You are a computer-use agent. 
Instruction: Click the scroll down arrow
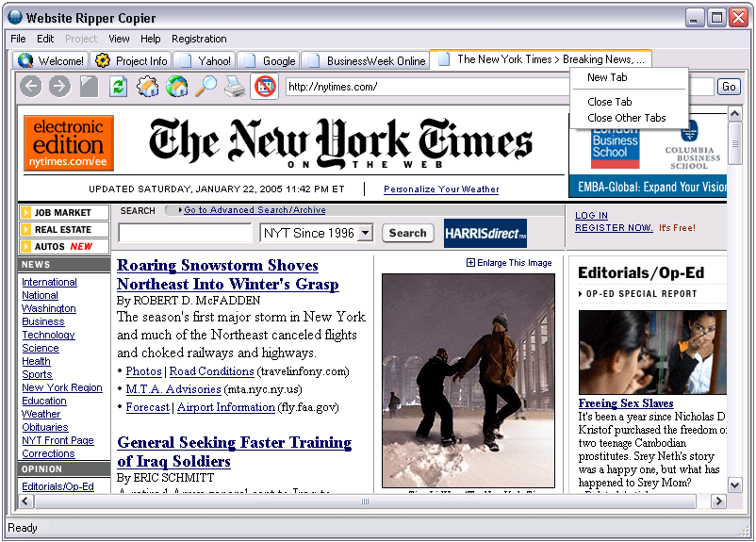[x=734, y=485]
